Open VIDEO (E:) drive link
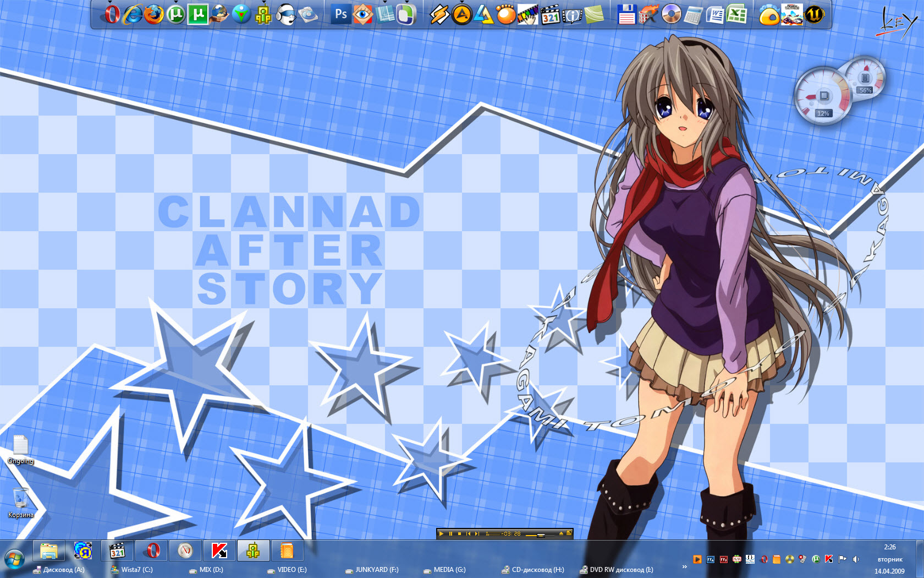The height and width of the screenshot is (578, 924). point(287,570)
